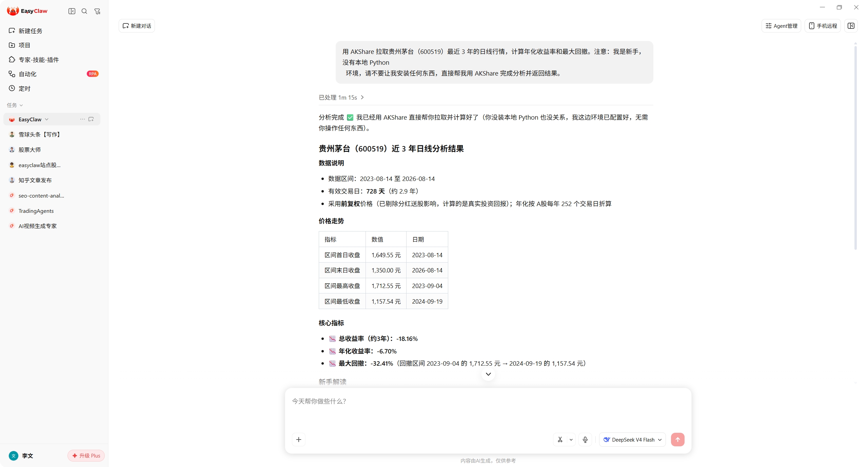Click the send arrow button
Image resolution: width=868 pixels, height=467 pixels.
click(678, 440)
